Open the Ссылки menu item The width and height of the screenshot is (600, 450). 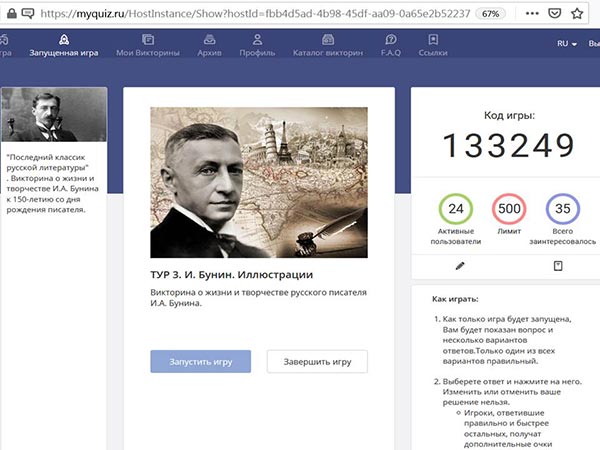coord(433,52)
